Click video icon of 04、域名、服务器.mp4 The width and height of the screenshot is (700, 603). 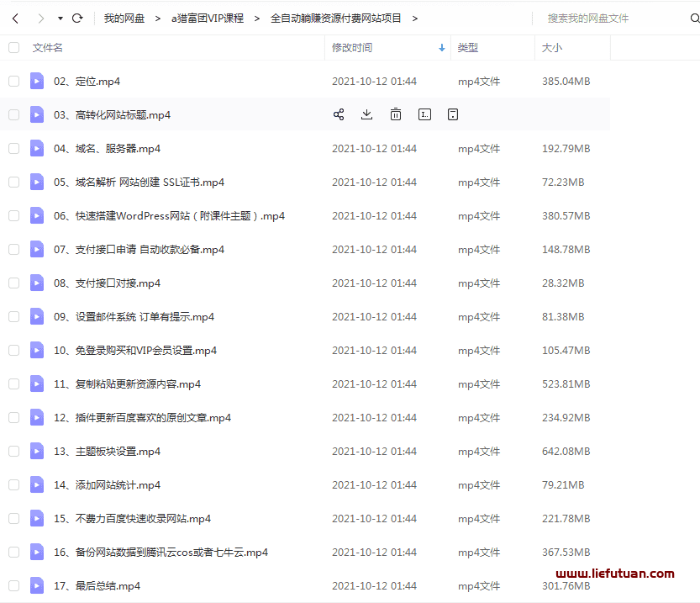(37, 148)
